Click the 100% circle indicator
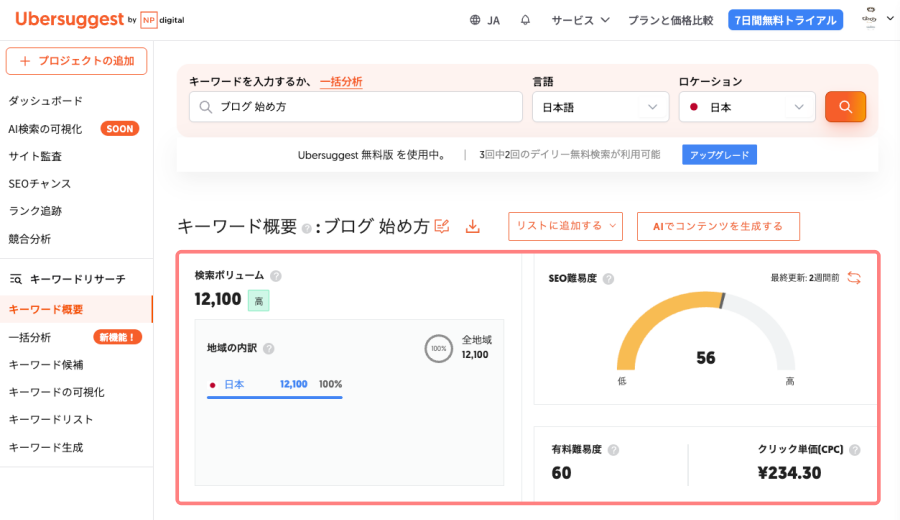900x520 pixels. 439,348
